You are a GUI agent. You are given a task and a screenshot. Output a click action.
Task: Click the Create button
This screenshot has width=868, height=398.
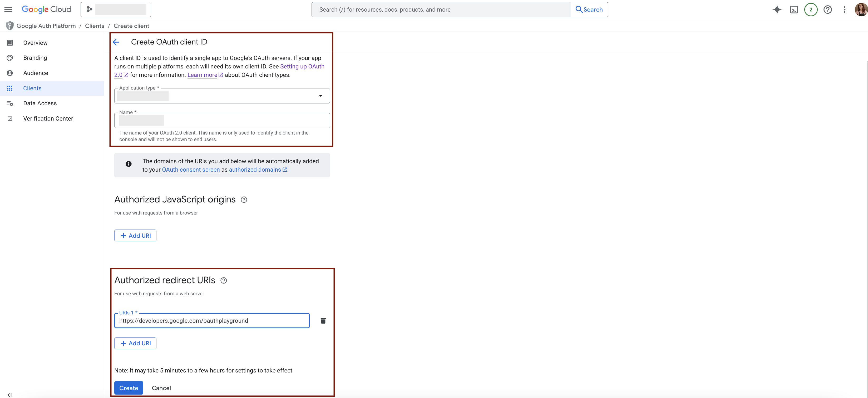(128, 387)
